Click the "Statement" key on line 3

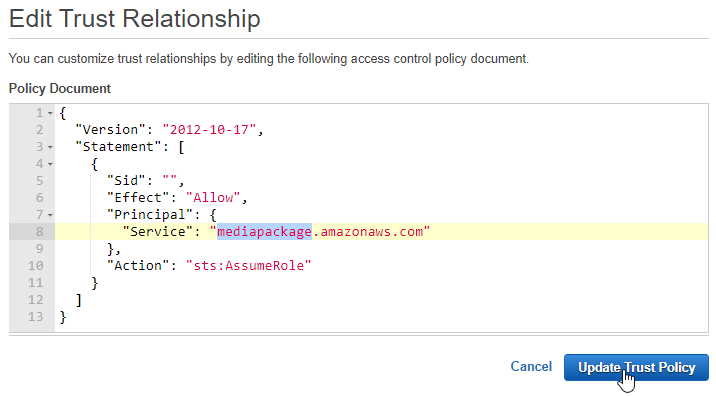(x=118, y=147)
